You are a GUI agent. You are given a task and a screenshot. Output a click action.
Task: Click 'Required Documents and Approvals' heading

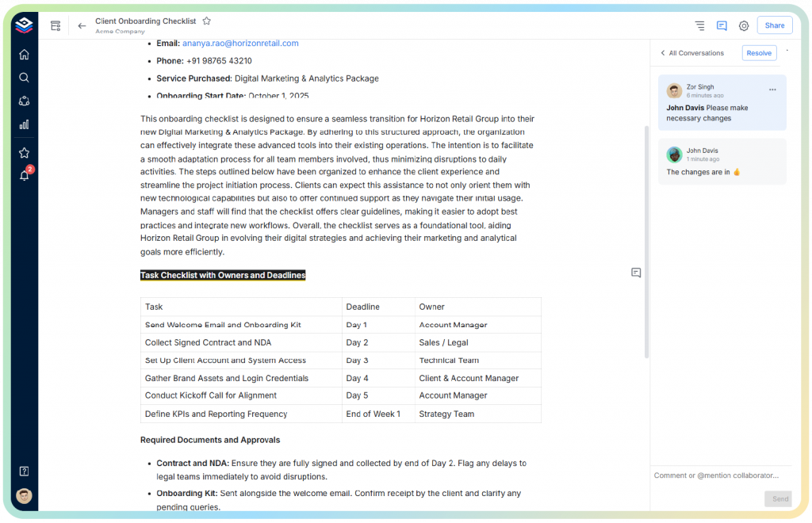point(210,440)
